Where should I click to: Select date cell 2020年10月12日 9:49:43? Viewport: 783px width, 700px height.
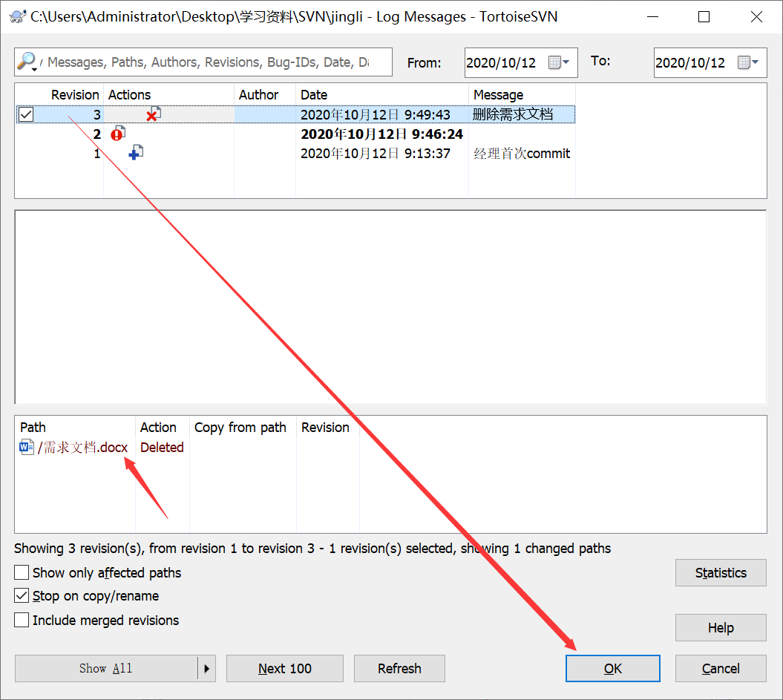pos(375,114)
